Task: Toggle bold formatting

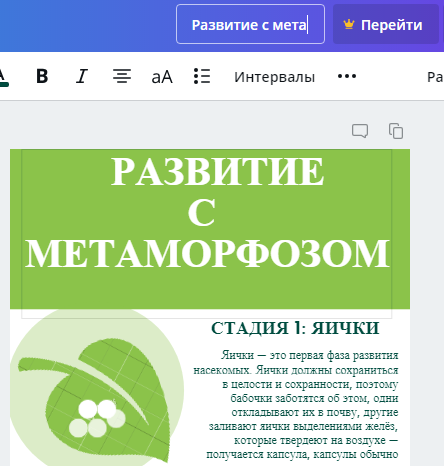Action: point(42,76)
